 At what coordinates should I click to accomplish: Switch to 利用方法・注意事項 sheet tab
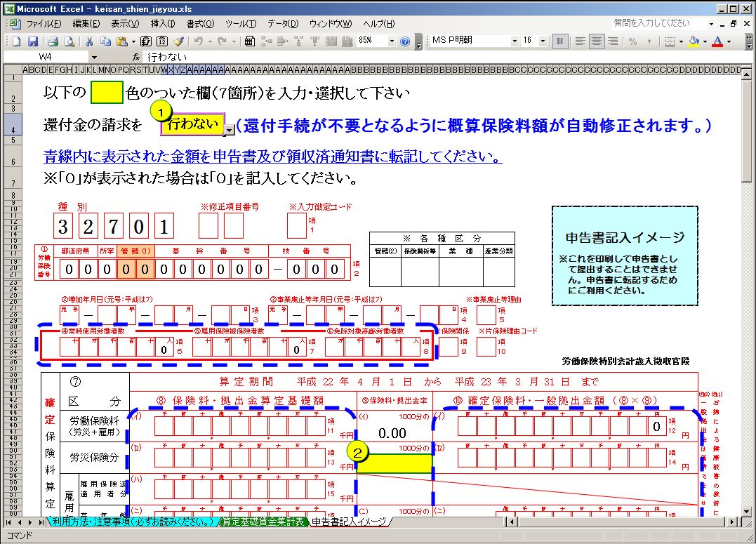point(132,522)
